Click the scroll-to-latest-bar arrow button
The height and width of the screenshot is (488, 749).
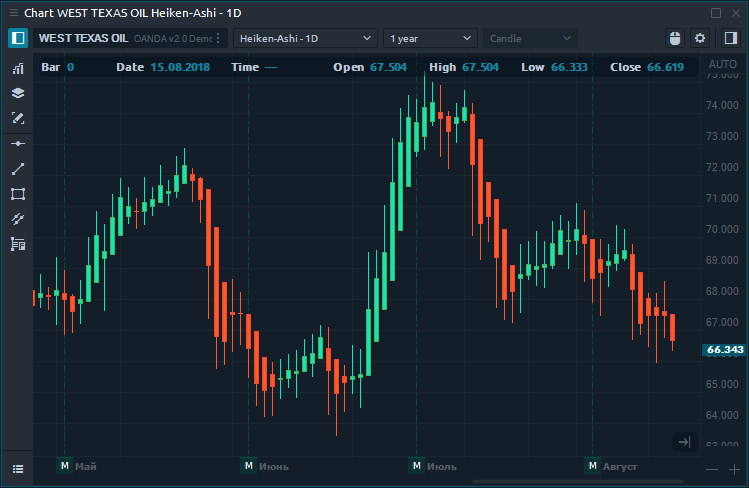[684, 441]
